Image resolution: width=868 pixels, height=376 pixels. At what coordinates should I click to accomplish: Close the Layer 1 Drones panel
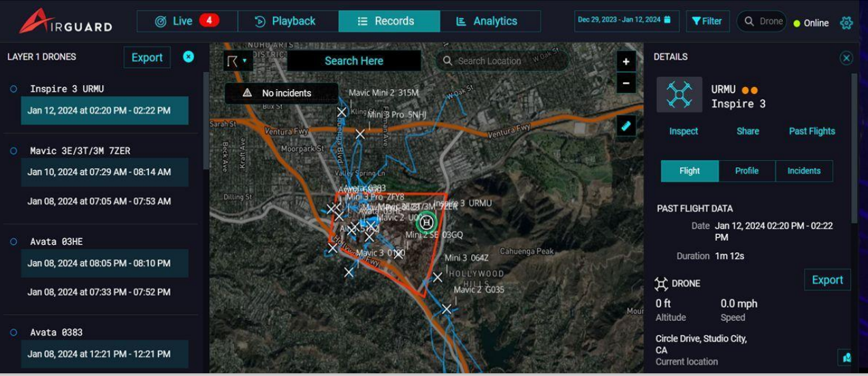pyautogui.click(x=189, y=57)
